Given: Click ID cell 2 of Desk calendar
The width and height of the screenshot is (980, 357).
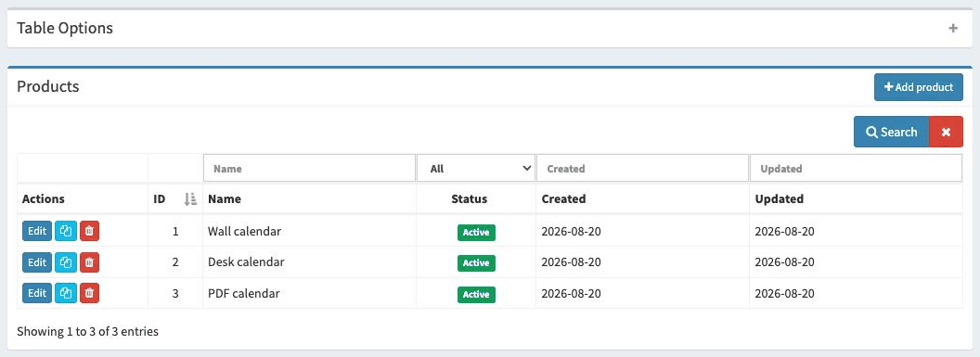Looking at the screenshot, I should 175,262.
